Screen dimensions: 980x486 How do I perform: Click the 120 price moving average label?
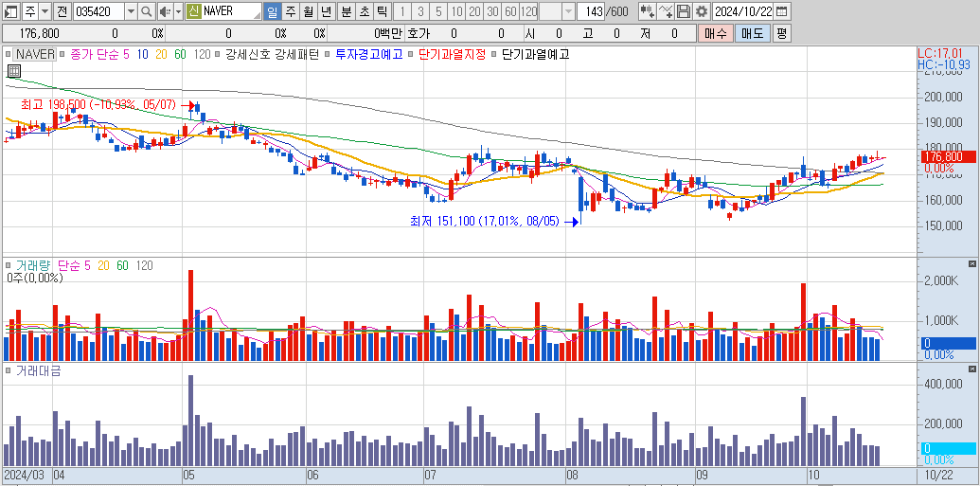(x=202, y=54)
